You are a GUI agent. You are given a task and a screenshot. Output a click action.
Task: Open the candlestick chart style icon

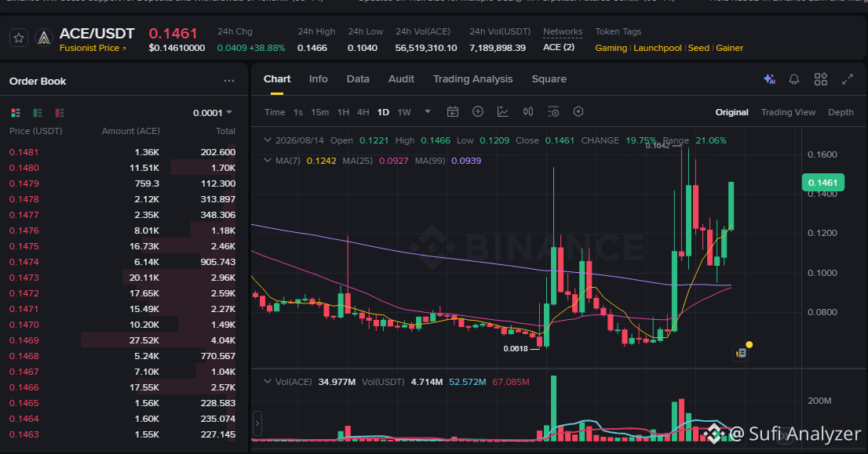click(528, 111)
